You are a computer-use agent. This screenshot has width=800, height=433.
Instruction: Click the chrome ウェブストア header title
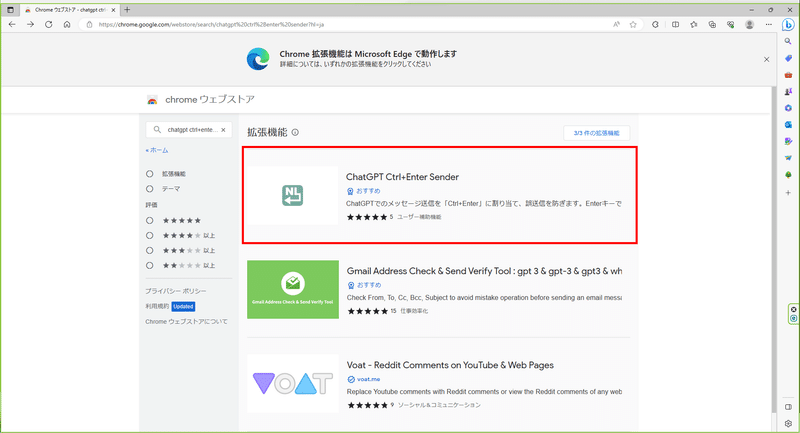pos(210,100)
